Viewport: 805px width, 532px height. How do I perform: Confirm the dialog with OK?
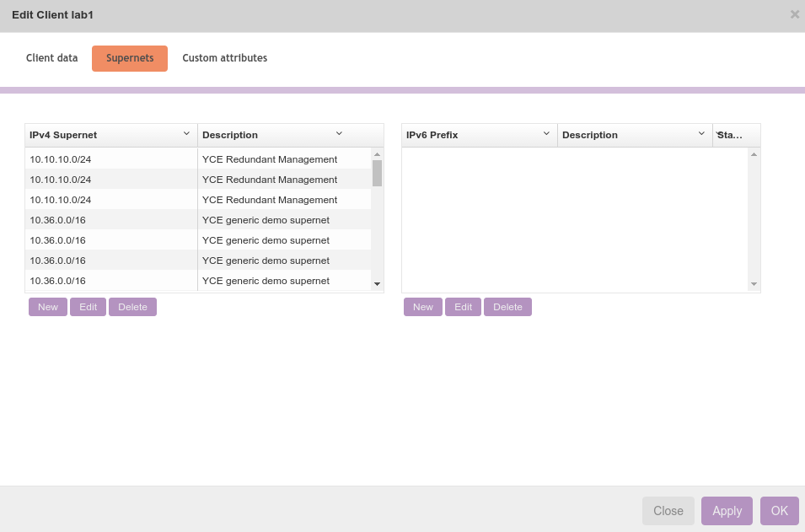(779, 511)
